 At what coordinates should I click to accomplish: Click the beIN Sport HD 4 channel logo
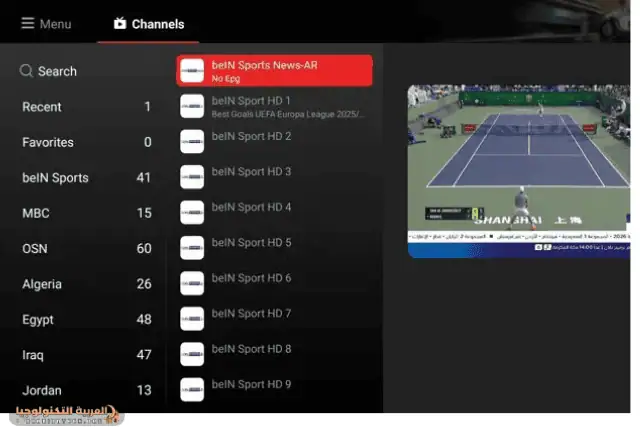tap(192, 212)
